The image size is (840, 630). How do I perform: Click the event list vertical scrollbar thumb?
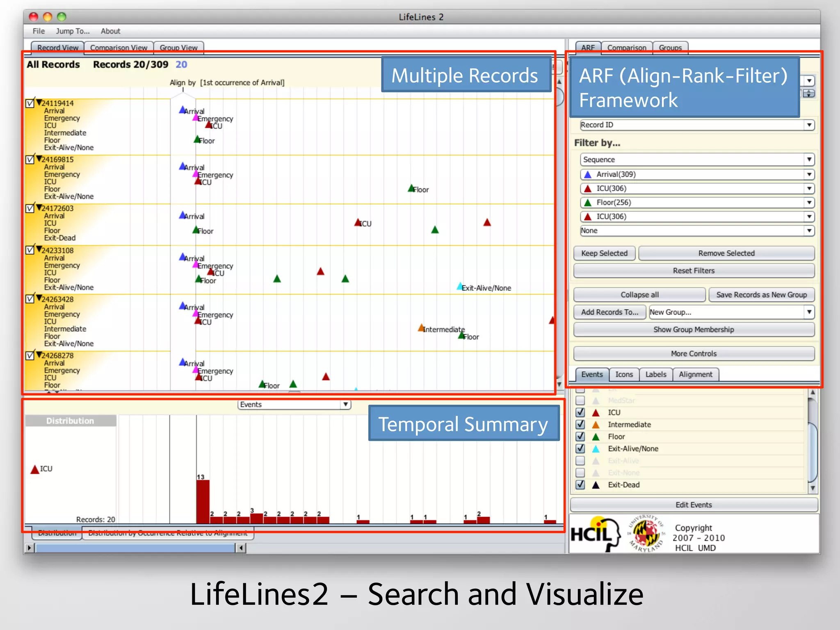813,452
